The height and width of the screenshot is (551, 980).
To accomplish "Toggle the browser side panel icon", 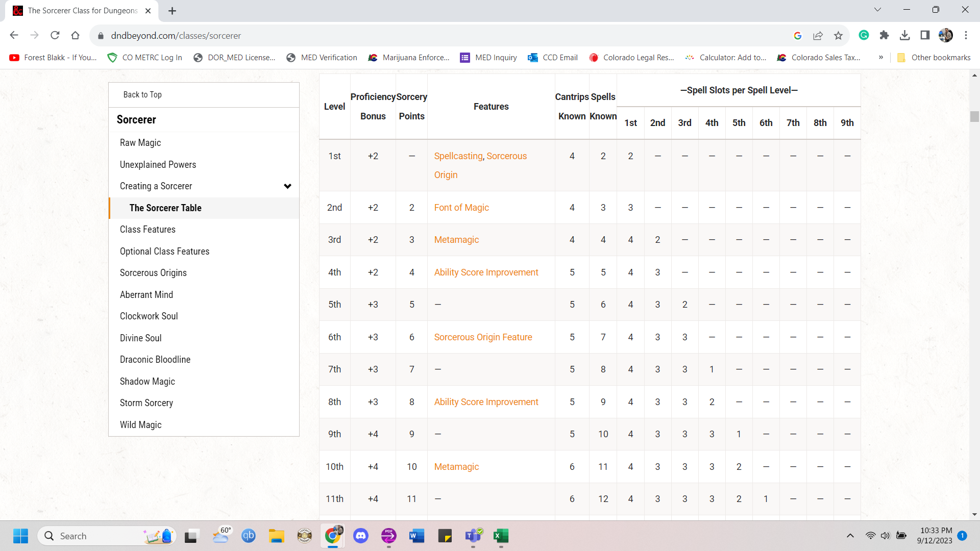I will pyautogui.click(x=925, y=35).
